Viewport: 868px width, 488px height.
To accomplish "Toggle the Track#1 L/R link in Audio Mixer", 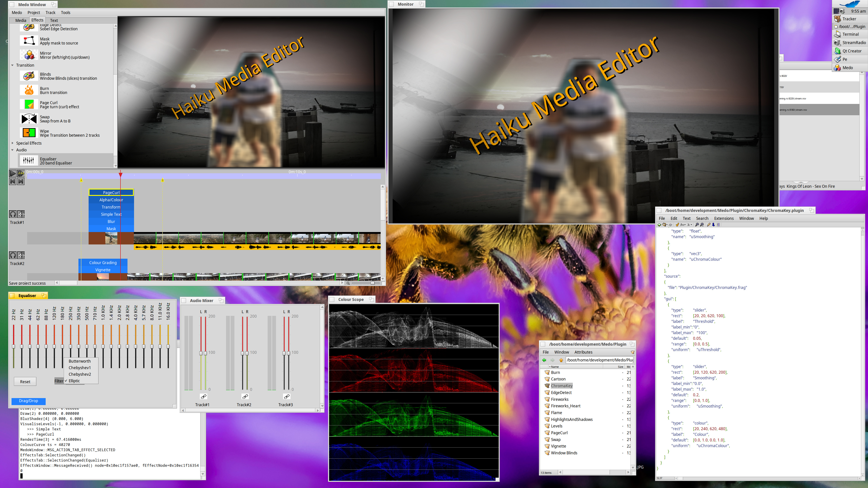I will (203, 396).
